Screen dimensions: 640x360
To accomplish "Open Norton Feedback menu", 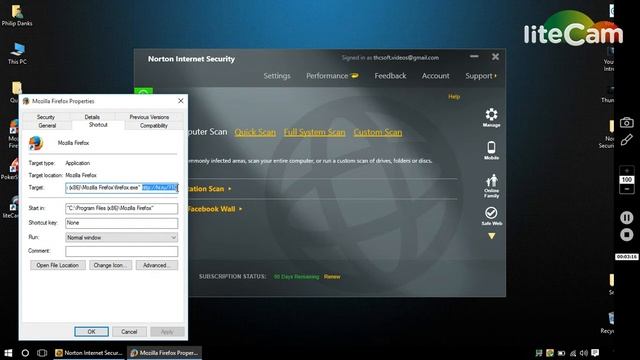I will (x=390, y=76).
